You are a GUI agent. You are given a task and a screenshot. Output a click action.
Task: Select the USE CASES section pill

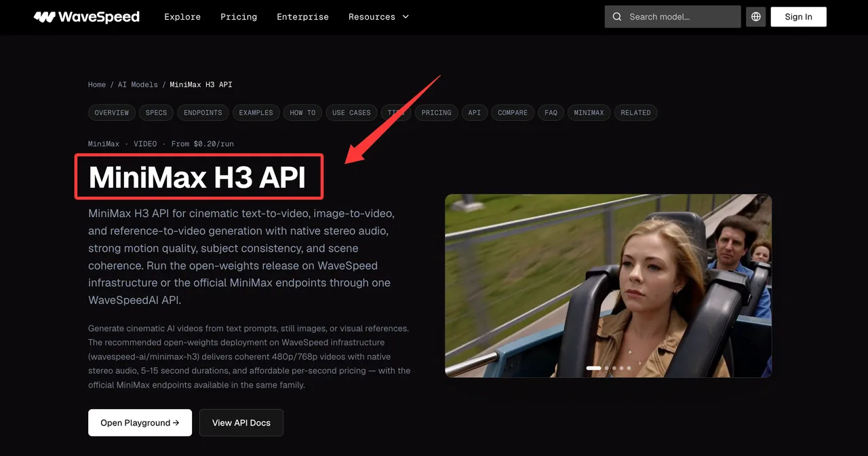[x=351, y=113]
